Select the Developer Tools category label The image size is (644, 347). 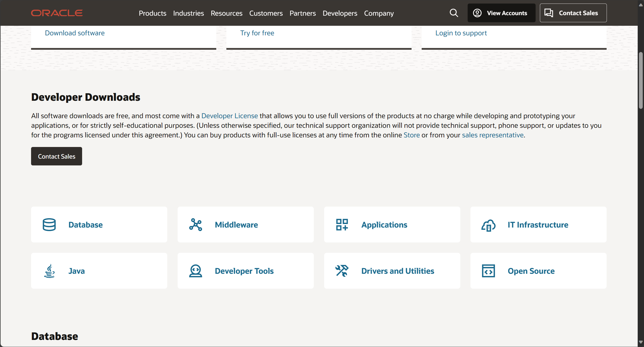[x=244, y=271]
